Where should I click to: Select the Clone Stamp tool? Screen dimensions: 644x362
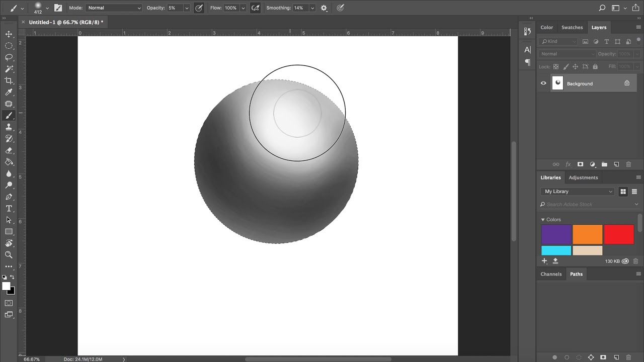pyautogui.click(x=9, y=127)
